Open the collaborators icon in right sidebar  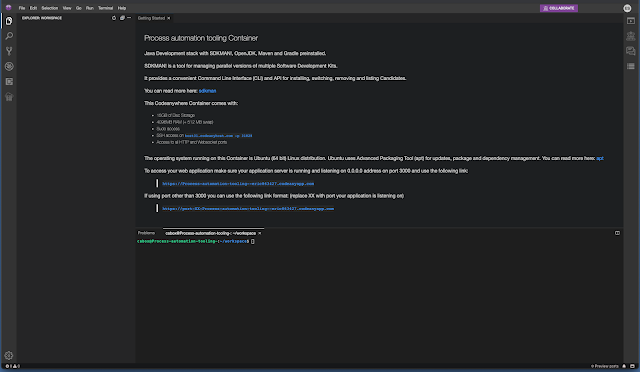click(631, 36)
